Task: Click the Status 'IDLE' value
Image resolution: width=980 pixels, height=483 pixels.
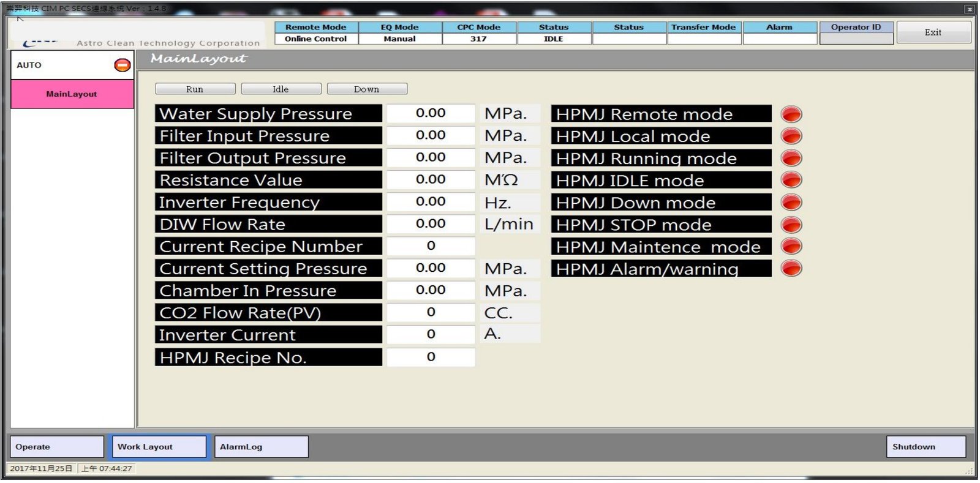Action: pos(554,39)
